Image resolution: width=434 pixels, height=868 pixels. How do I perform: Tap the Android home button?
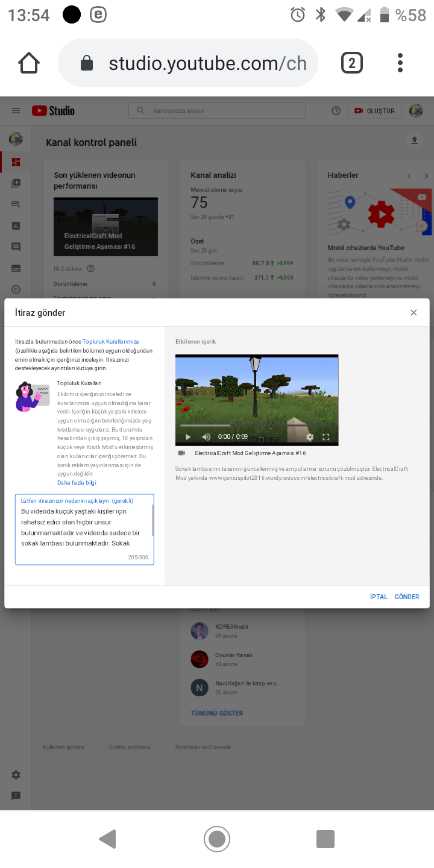click(x=217, y=839)
